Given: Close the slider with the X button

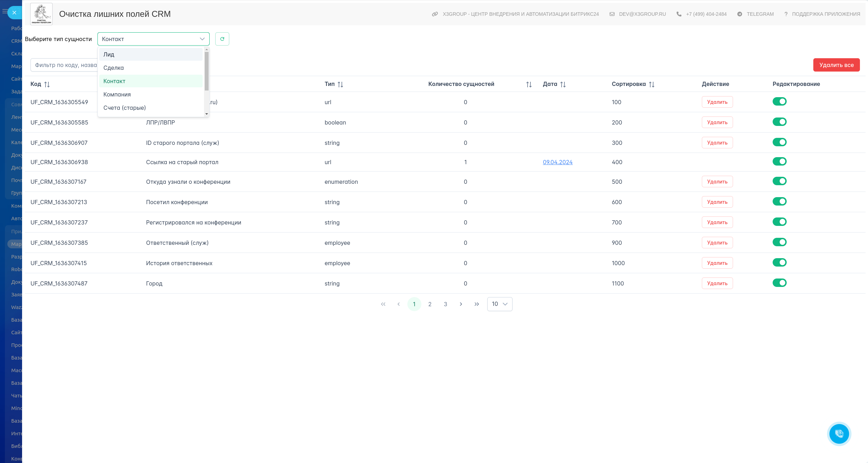Looking at the screenshot, I should (14, 13).
